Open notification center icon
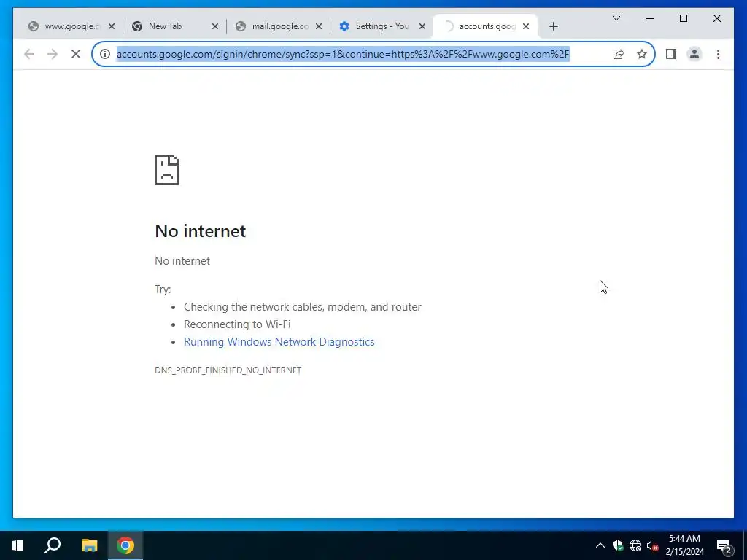This screenshot has height=560, width=747. pyautogui.click(x=724, y=546)
